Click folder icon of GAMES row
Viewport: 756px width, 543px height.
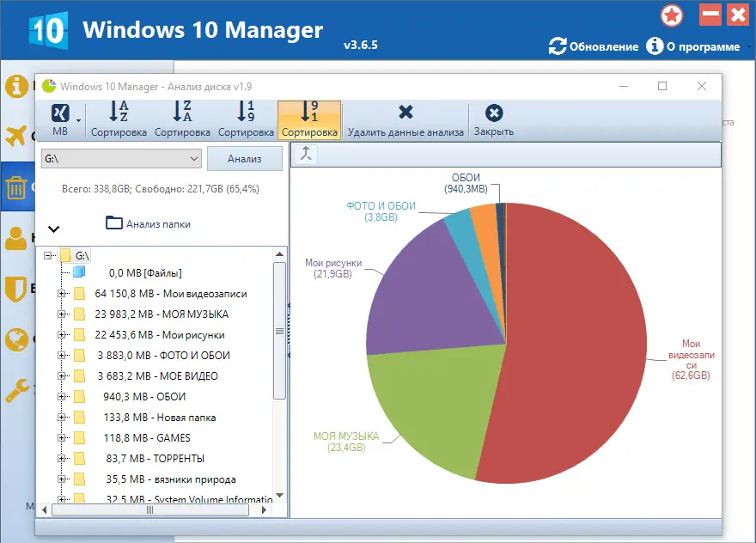pyautogui.click(x=80, y=438)
